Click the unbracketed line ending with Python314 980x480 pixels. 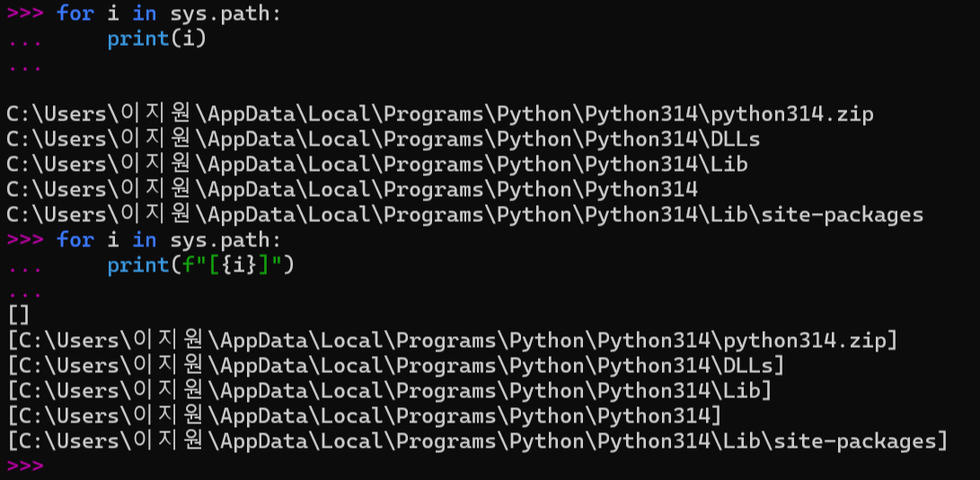click(x=352, y=189)
